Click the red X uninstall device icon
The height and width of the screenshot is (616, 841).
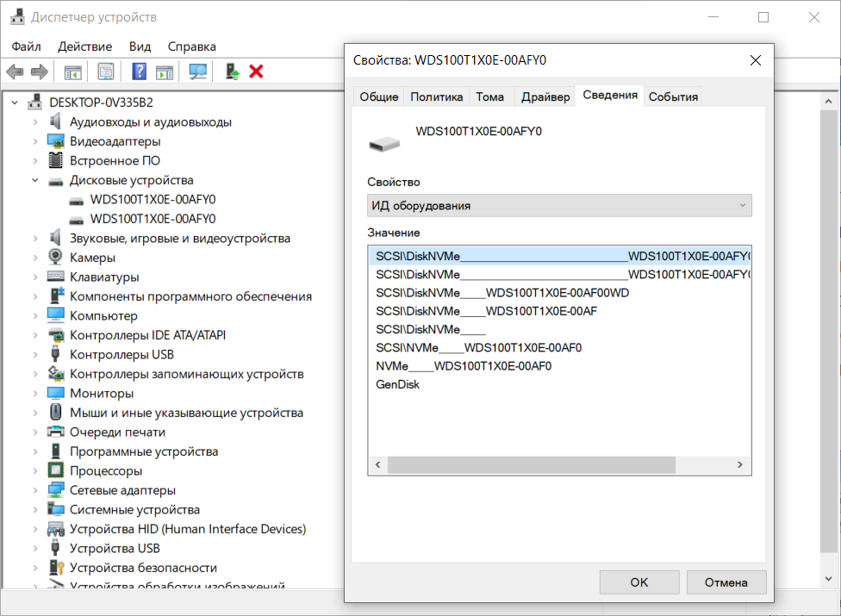256,72
